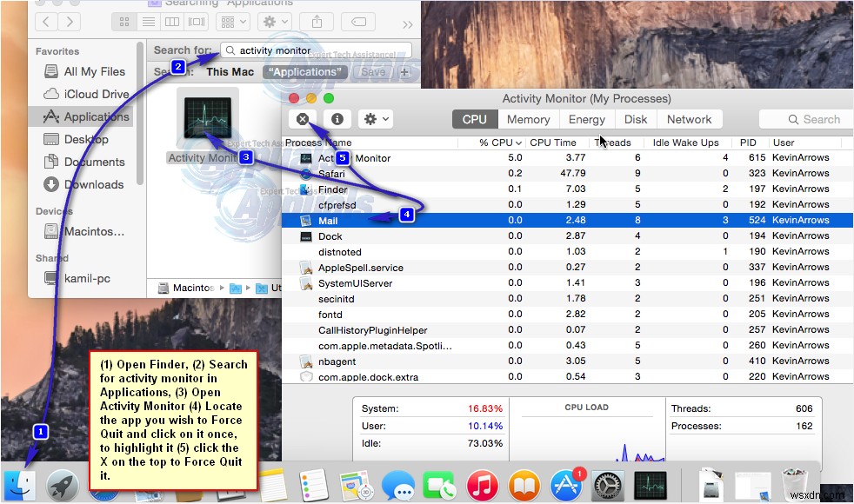Open Finder from the Dock
This screenshot has height=504, width=854.
[19, 484]
